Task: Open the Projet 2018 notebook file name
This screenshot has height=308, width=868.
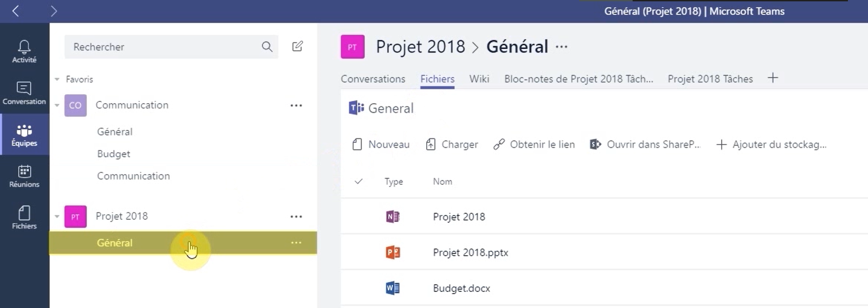Action: (459, 216)
